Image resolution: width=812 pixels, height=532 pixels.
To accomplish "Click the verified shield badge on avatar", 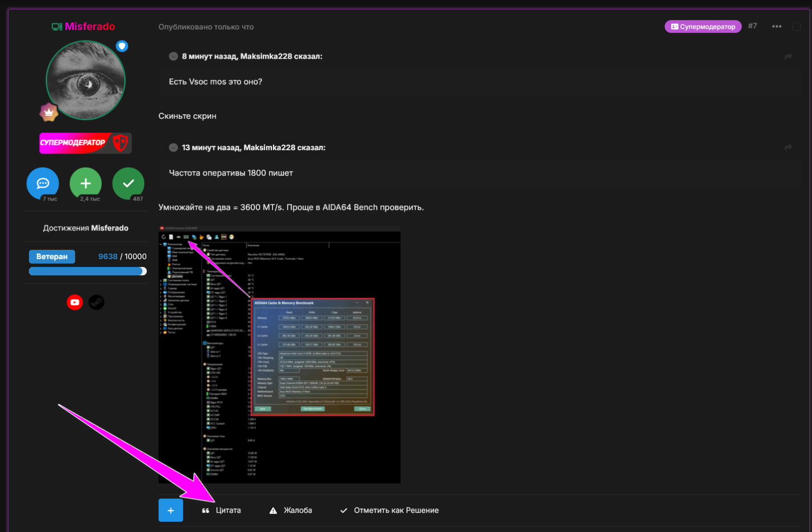I will point(122,46).
